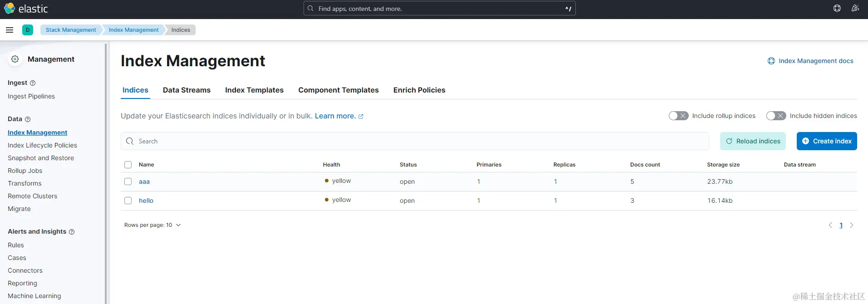Open Machine Learning in sidebar
This screenshot has width=868, height=304.
(x=34, y=296)
